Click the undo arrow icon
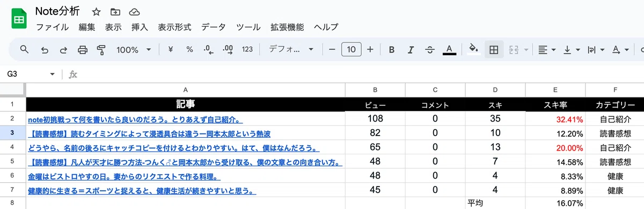The image size is (644, 209). [x=45, y=50]
